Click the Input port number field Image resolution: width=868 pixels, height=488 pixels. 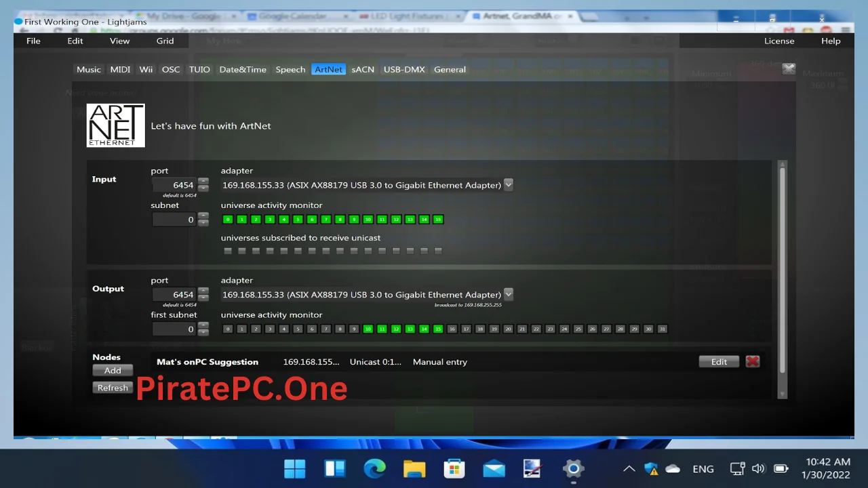point(174,185)
